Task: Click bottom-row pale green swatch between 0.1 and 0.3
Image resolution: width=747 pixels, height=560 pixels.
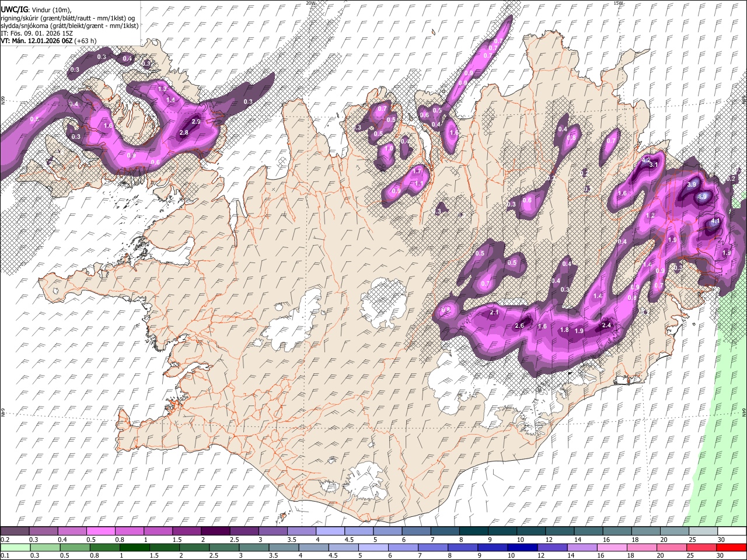Action: (x=15, y=547)
